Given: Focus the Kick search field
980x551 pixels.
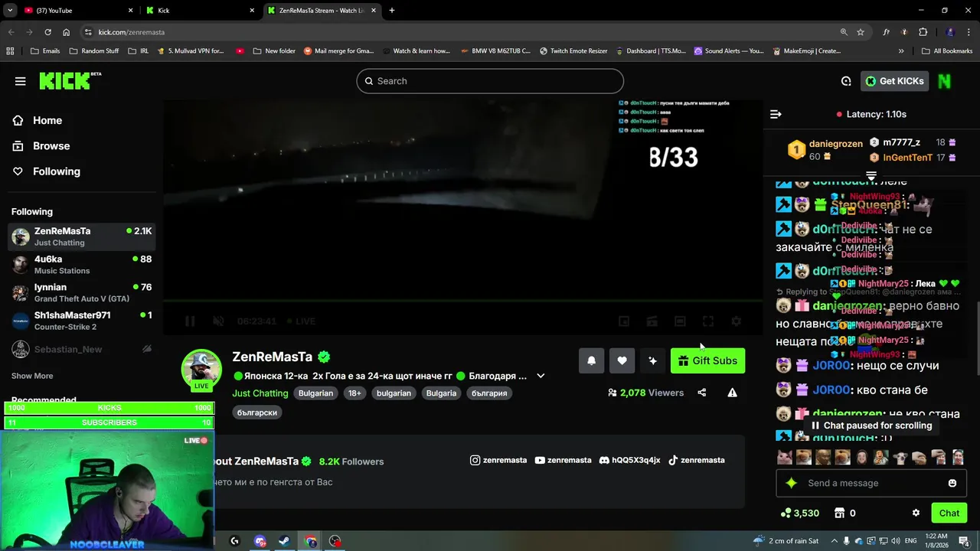Looking at the screenshot, I should [490, 81].
